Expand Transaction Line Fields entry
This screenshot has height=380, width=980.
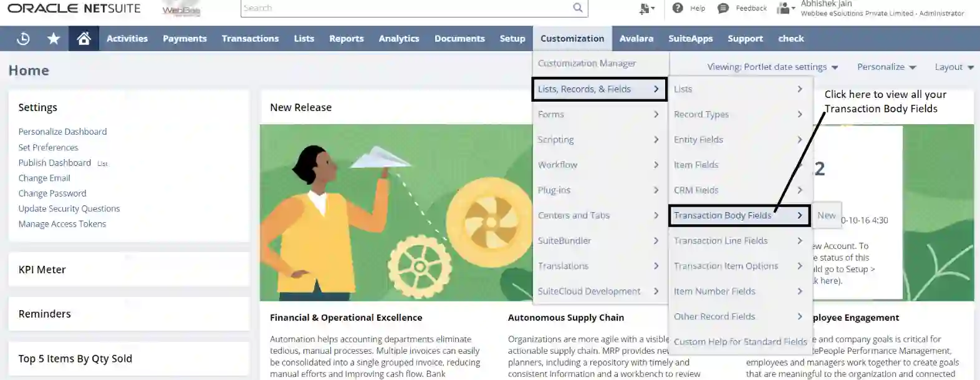click(741, 241)
